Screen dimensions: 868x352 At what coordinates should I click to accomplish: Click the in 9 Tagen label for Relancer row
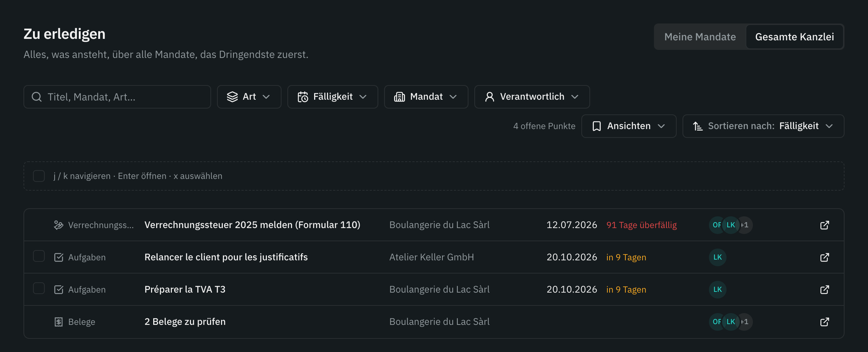(626, 257)
